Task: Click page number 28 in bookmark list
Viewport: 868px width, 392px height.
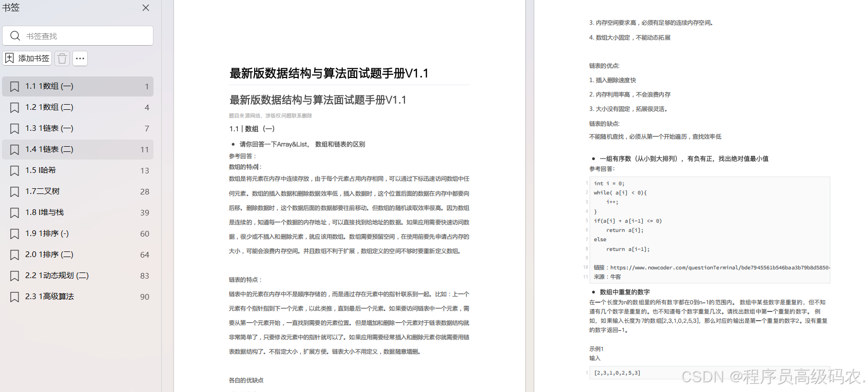Action: [145, 192]
